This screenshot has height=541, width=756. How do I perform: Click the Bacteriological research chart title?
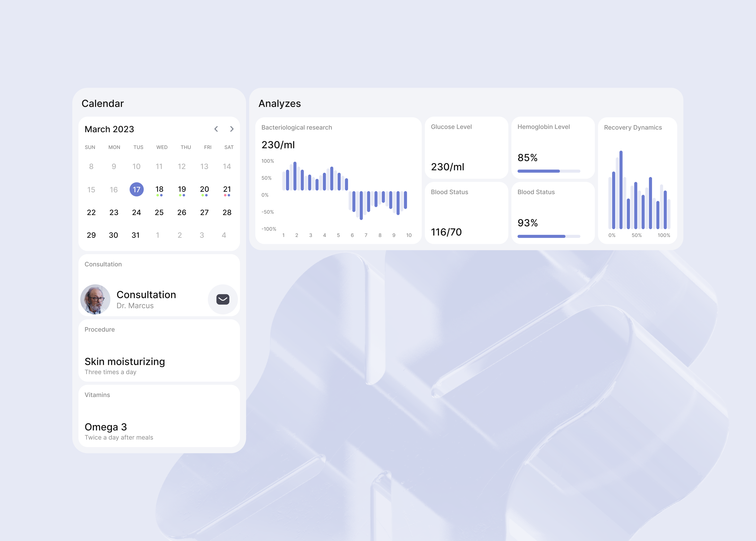[297, 128]
